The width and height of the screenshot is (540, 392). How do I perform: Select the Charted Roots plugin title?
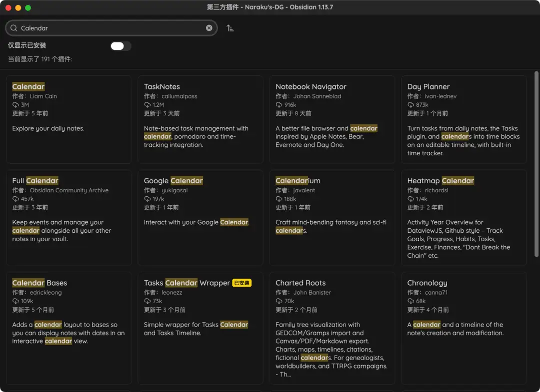pos(300,283)
